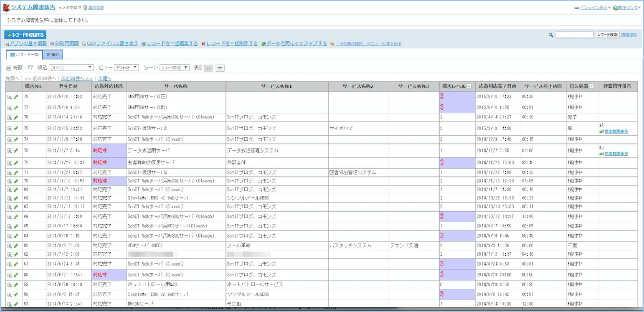Open detail magnifier icon for record 73
The height and width of the screenshot is (312, 644).
pos(9,151)
